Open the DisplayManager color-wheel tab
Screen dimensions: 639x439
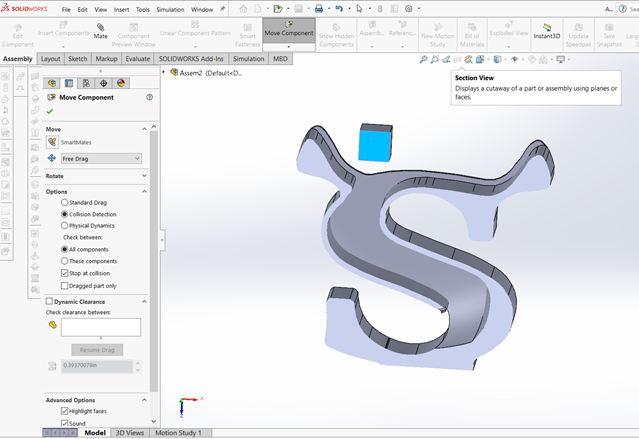tap(121, 83)
